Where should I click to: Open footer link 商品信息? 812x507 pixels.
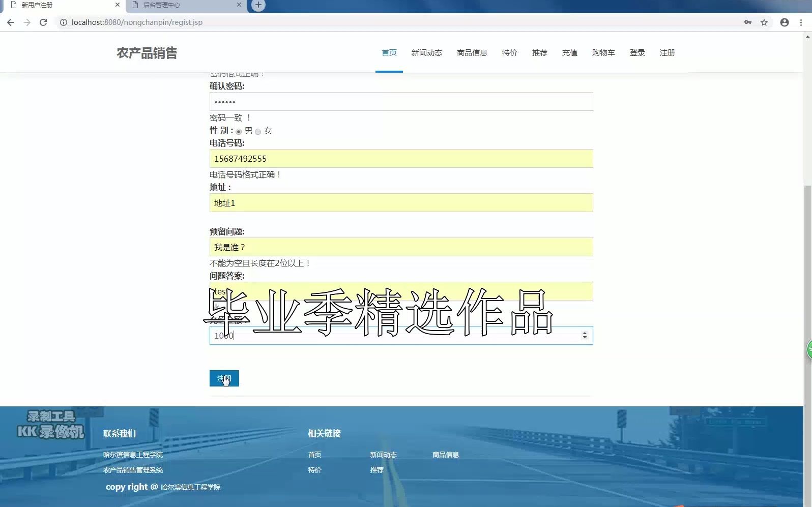point(446,455)
